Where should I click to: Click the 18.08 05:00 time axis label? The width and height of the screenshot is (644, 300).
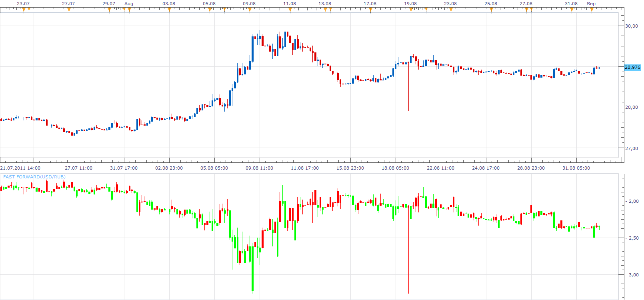click(395, 168)
